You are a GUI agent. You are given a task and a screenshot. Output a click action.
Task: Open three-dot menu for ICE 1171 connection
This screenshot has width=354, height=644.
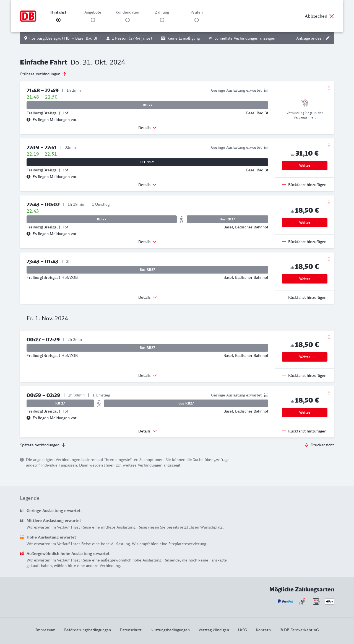coord(329,145)
